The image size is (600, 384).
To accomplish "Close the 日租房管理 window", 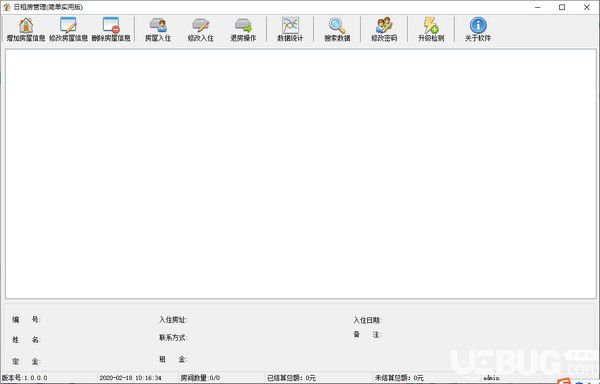I will 587,7.
